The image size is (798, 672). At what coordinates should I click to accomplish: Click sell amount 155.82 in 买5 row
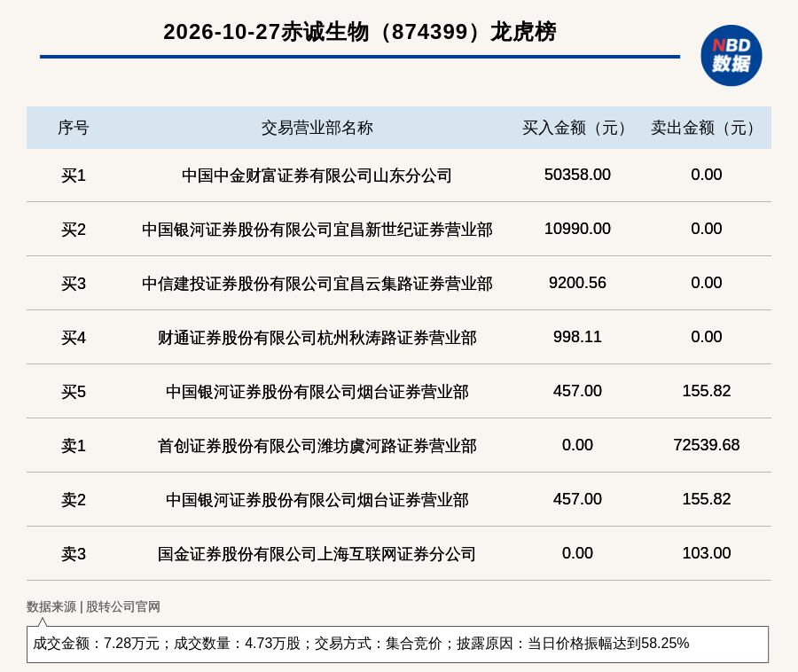[706, 391]
